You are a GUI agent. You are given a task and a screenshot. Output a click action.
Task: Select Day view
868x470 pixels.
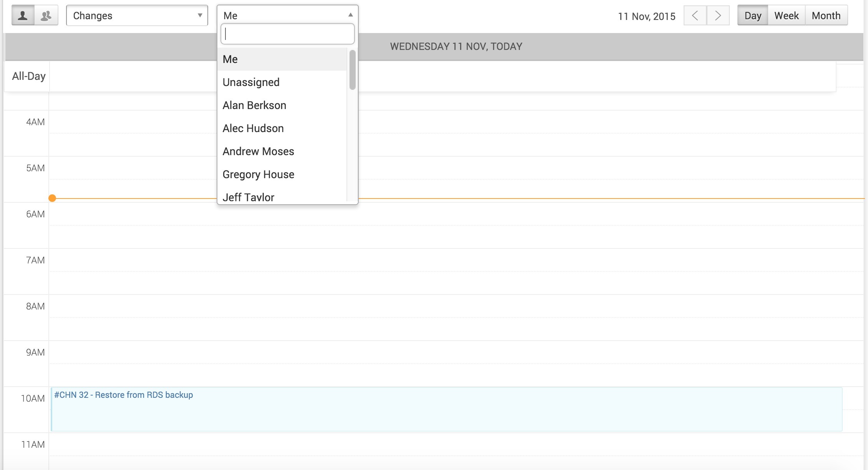click(752, 16)
